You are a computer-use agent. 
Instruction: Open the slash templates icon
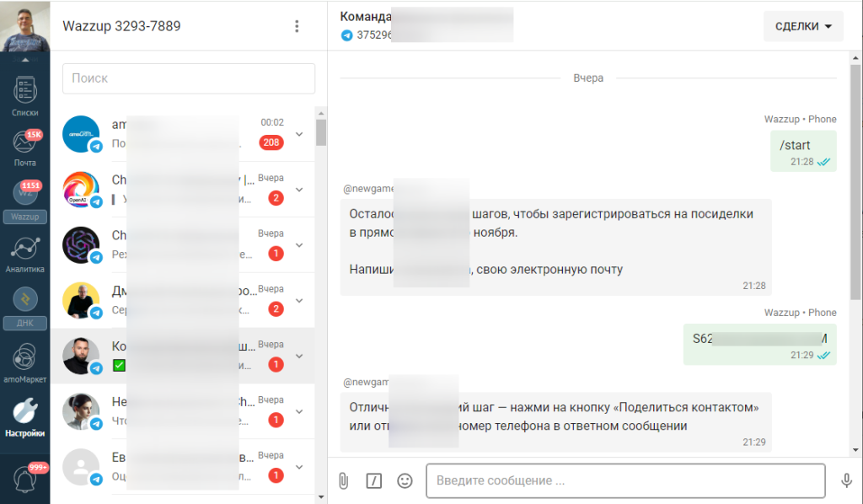pyautogui.click(x=374, y=480)
